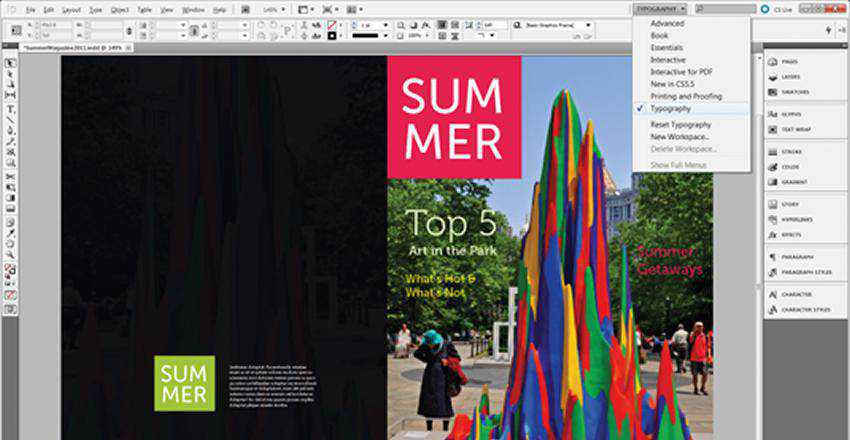Open the Layers panel
Screen dimensions: 850x440
[x=796, y=76]
